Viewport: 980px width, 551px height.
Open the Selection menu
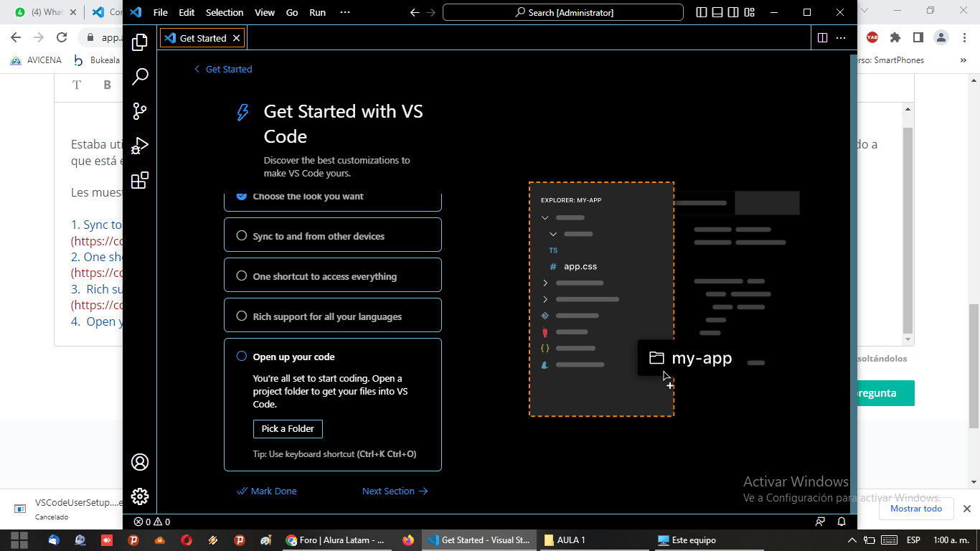(225, 12)
